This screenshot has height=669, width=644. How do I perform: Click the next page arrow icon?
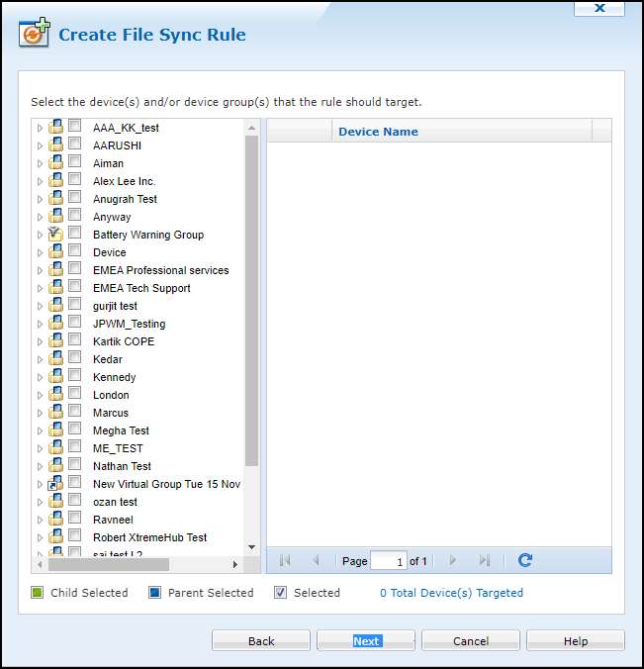(453, 560)
